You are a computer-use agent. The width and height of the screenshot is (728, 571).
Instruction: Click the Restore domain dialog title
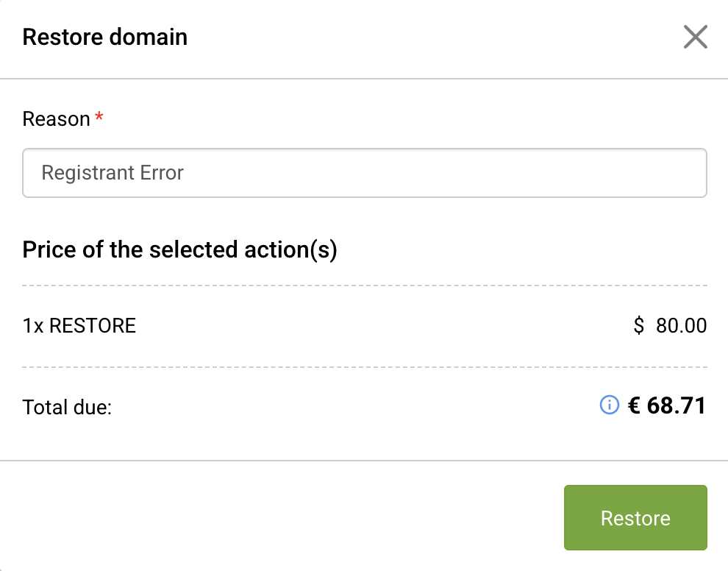tap(105, 37)
